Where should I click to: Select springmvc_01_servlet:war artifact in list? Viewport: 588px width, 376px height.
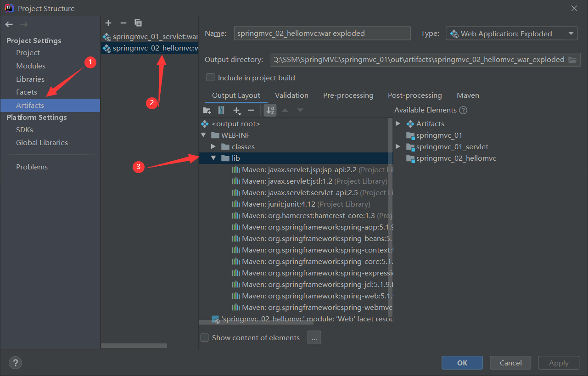150,36
